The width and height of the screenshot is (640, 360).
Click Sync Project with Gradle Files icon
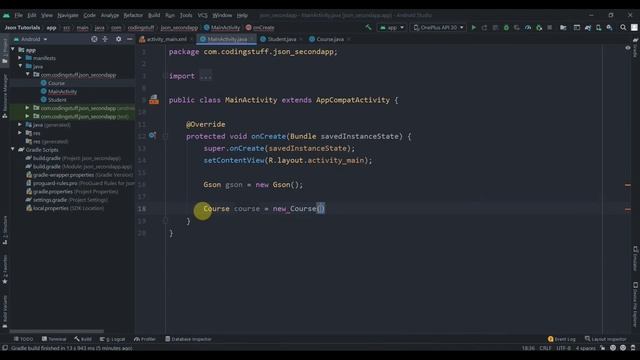(x=588, y=27)
